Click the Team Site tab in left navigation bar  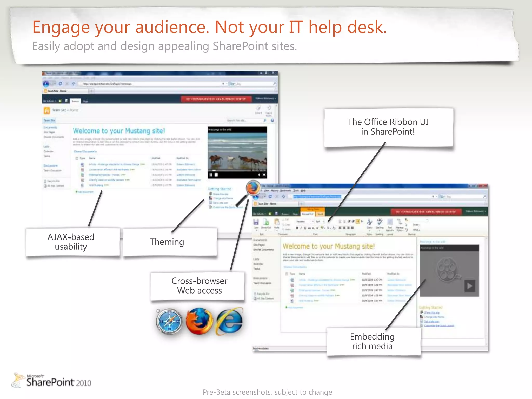[49, 120]
